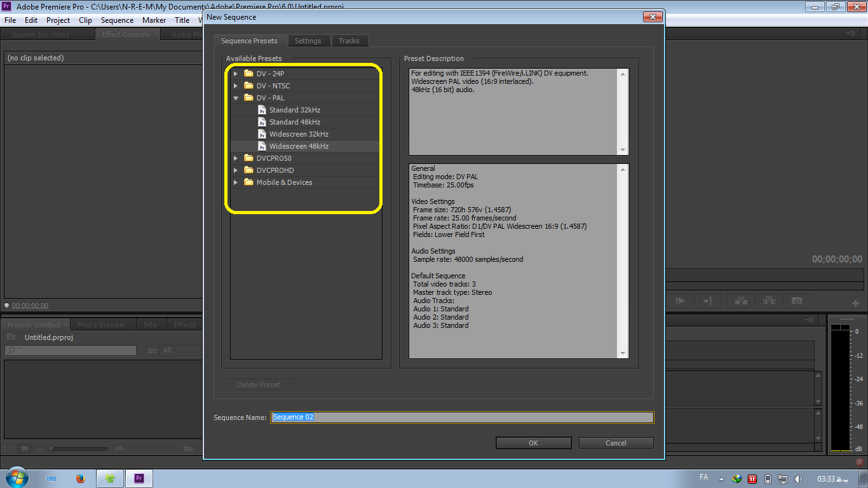Open the Title menu

(x=182, y=20)
